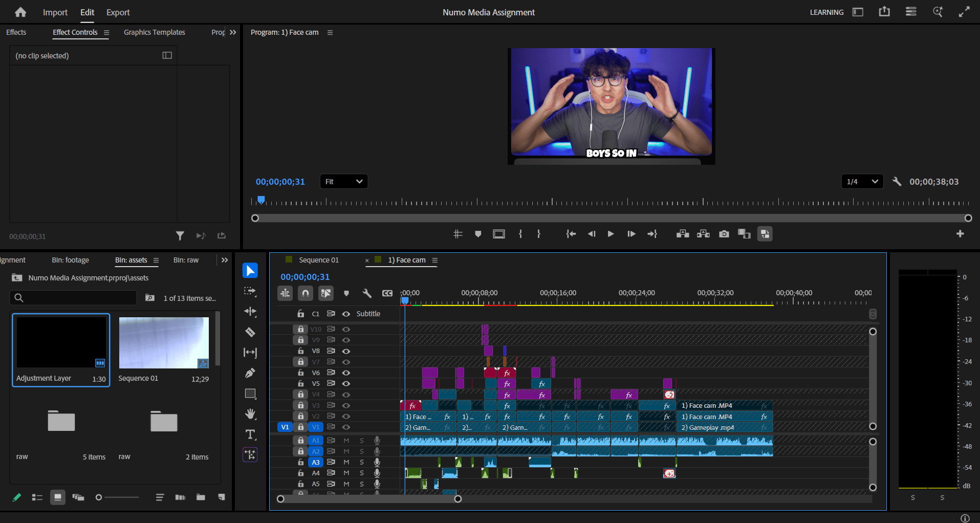Select the Hand tool

(250, 414)
